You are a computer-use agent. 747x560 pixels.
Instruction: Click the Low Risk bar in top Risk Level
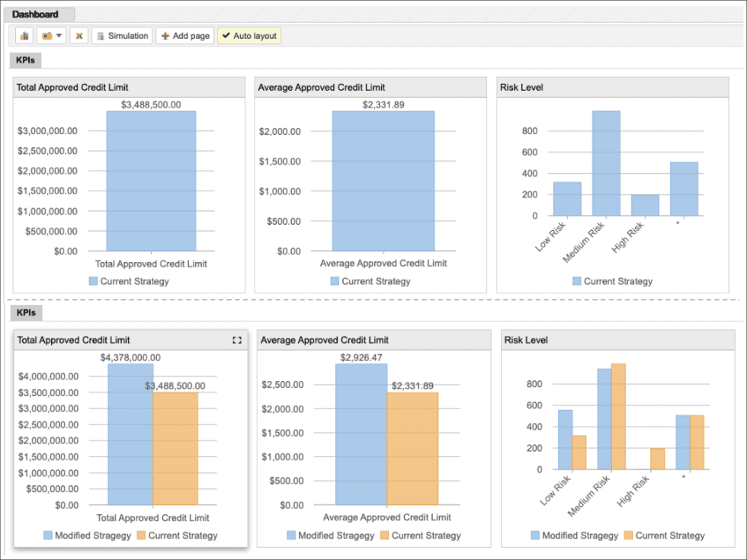tap(567, 199)
